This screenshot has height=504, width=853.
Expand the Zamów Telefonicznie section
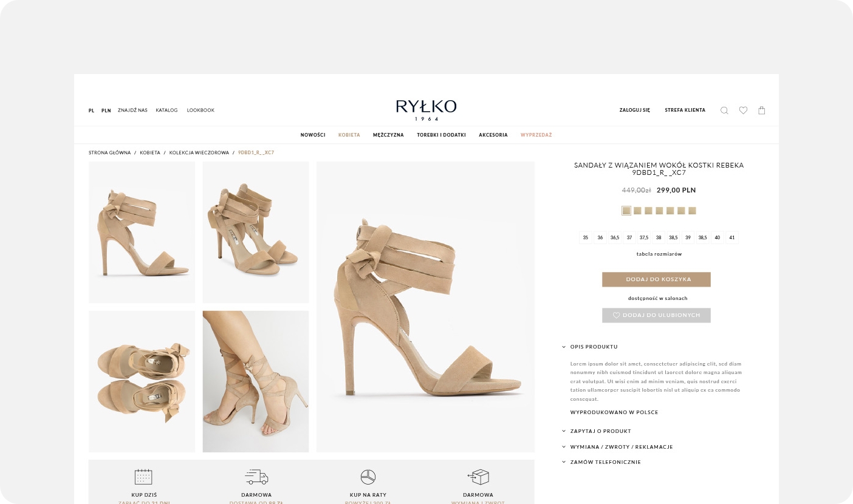click(601, 462)
